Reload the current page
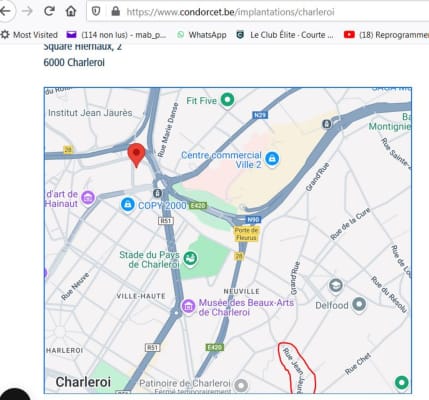Image resolution: width=429 pixels, height=400 pixels. [49, 11]
